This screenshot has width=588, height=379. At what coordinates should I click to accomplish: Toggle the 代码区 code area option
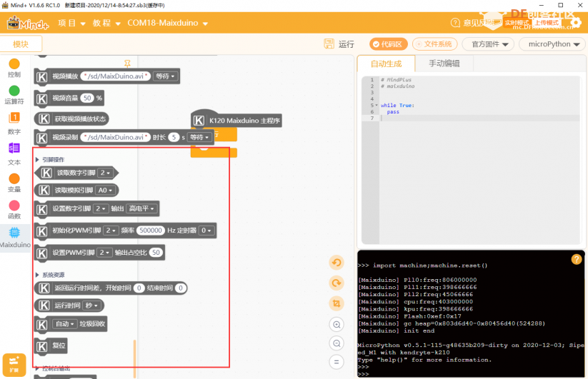[388, 44]
